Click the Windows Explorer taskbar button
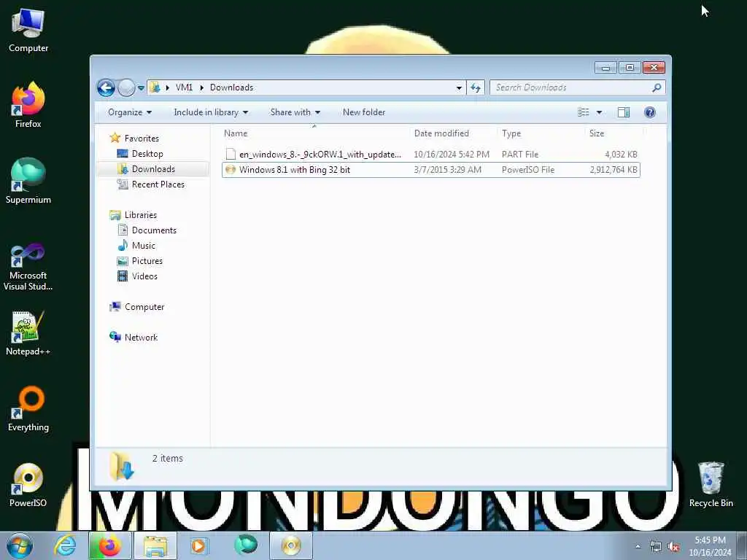Image resolution: width=747 pixels, height=560 pixels. 155,545
